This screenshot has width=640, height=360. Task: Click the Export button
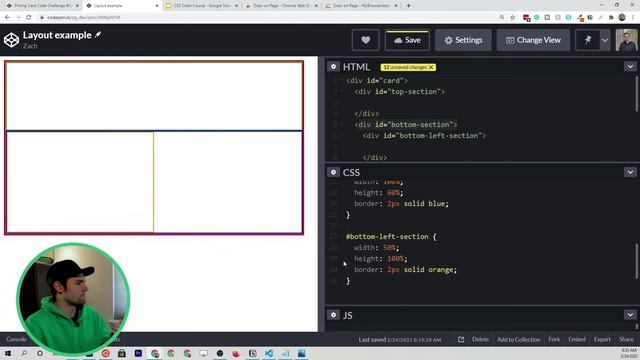pos(602,340)
